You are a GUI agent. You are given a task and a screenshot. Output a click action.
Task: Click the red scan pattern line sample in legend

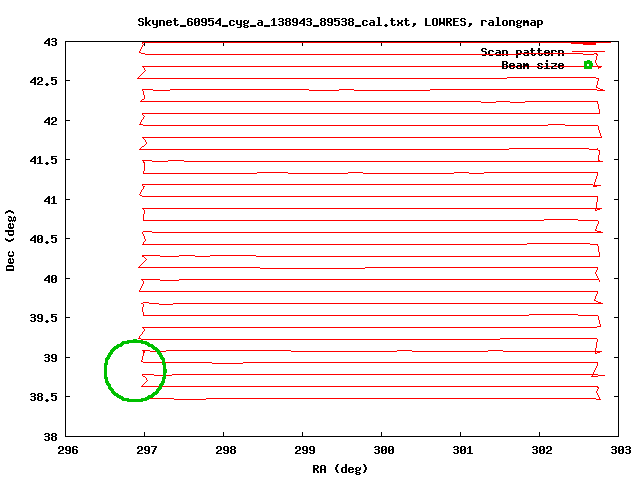point(588,52)
